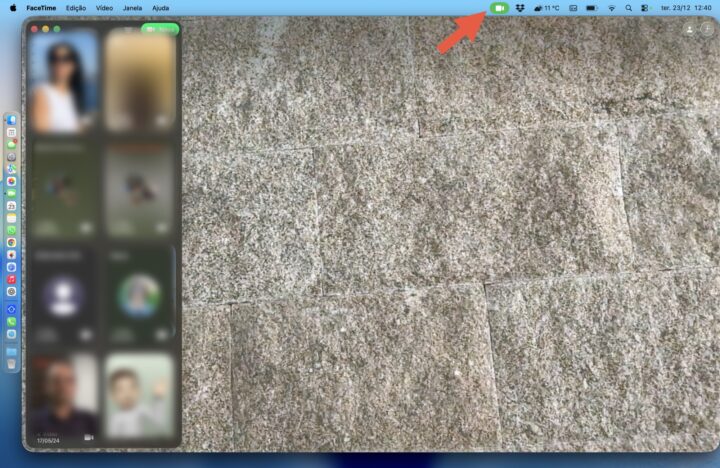Click video icon on 17/05/24 call entry

pos(88,438)
